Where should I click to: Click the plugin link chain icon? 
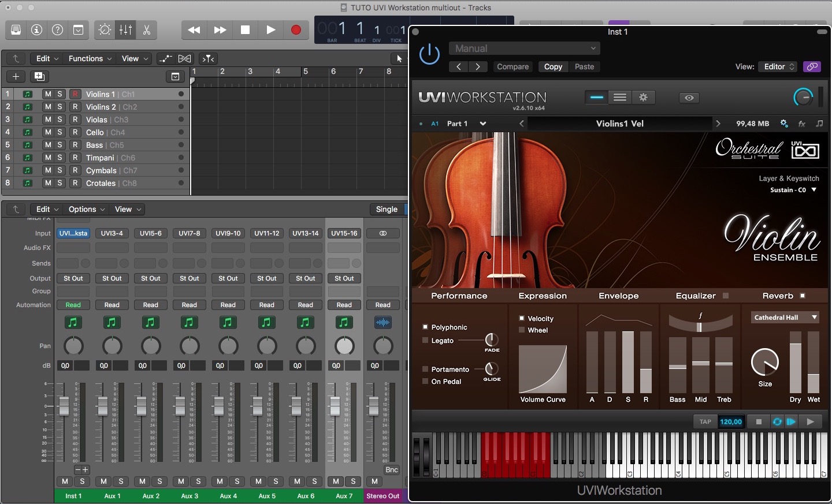[x=812, y=67]
